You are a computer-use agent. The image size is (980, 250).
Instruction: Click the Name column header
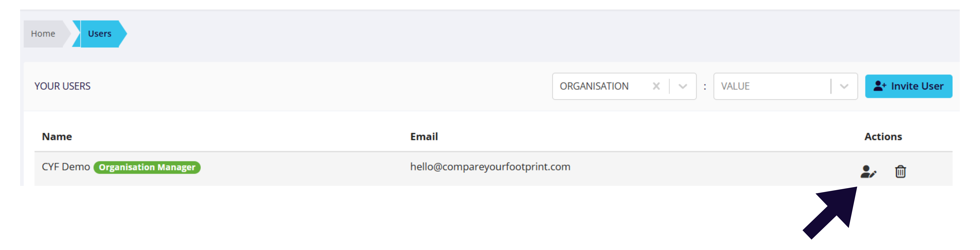click(57, 136)
